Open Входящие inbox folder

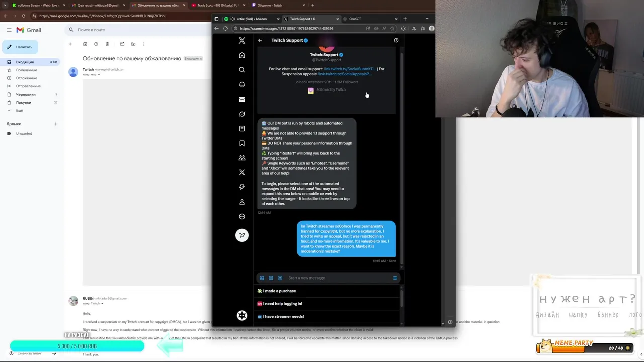tap(31, 62)
